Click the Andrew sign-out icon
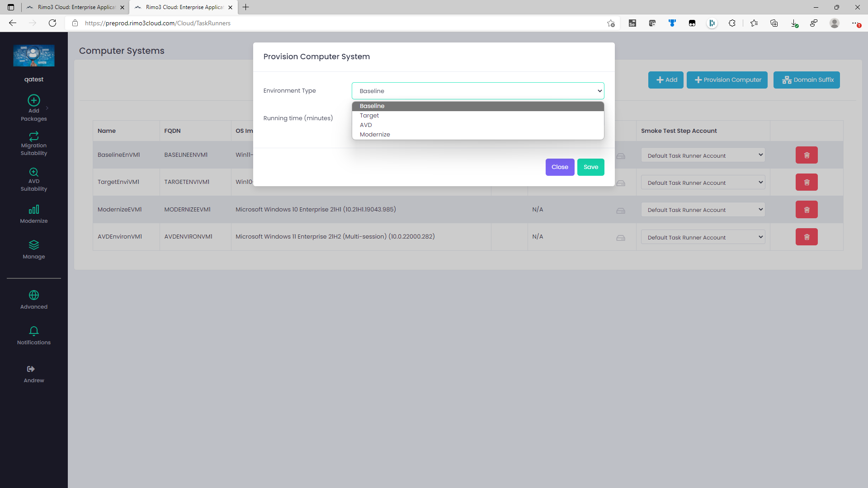868x488 pixels. coord(31,369)
